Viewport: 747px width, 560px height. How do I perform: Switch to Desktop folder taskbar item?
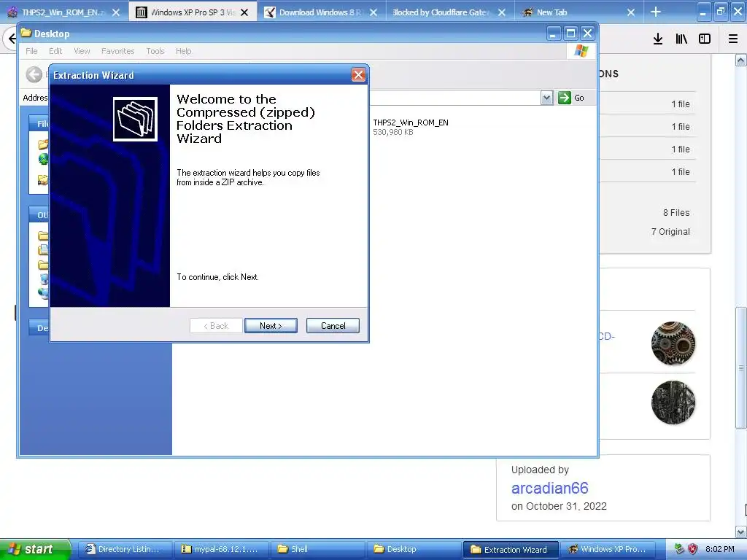(x=413, y=549)
